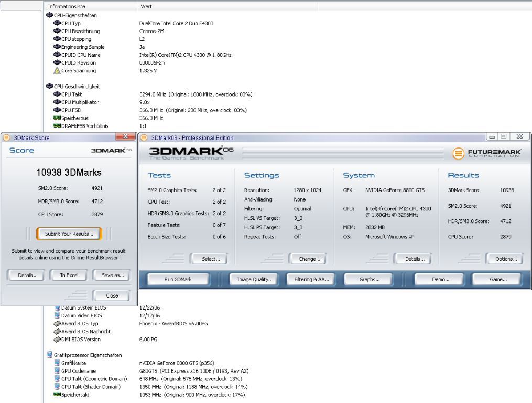The image size is (532, 403).
Task: Open the Image Quality... tool
Action: [x=254, y=279]
